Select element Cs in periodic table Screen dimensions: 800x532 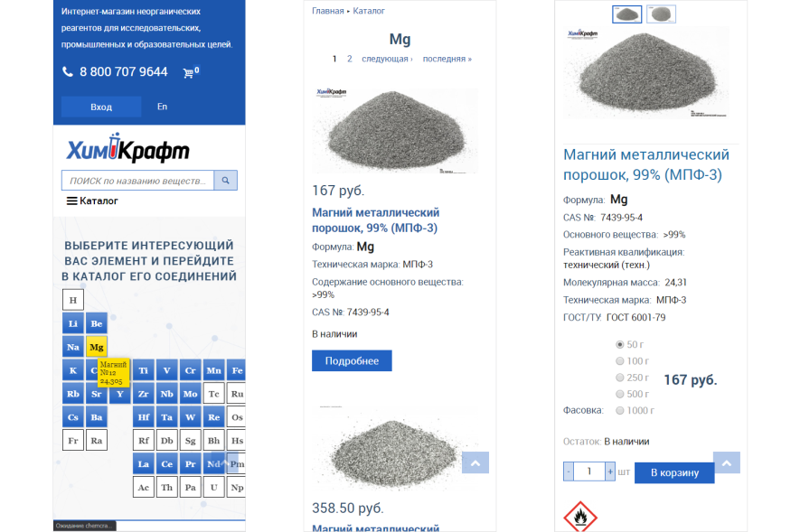click(x=73, y=417)
